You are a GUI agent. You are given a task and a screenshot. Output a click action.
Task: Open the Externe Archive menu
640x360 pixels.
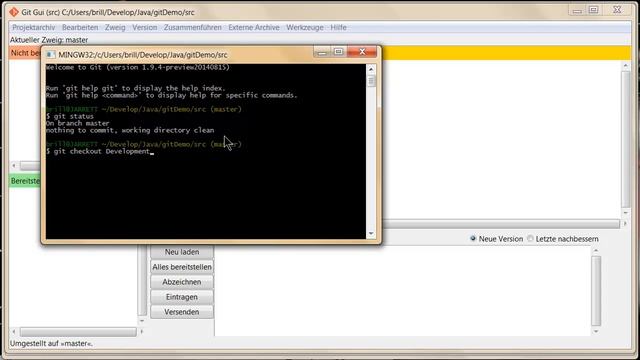[x=254, y=27]
